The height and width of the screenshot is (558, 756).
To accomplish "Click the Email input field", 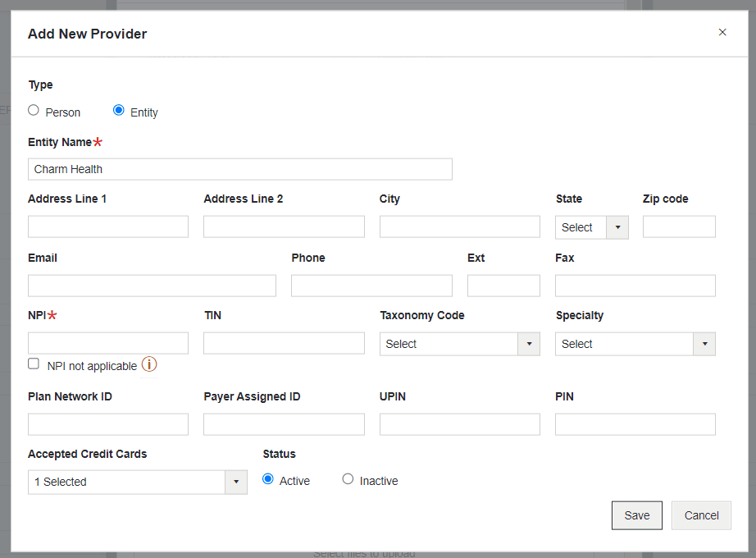I will click(152, 285).
